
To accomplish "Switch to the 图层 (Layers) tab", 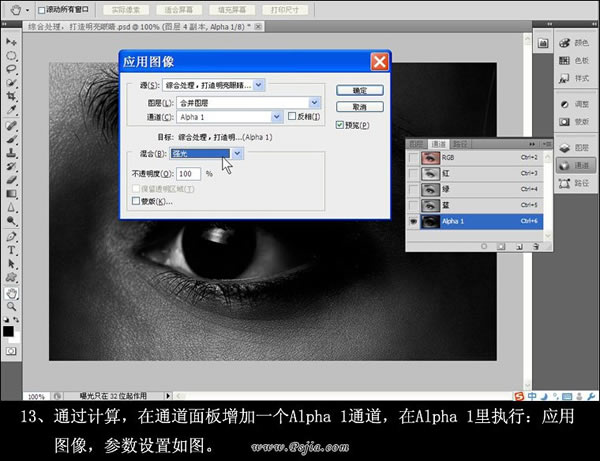I will (416, 144).
